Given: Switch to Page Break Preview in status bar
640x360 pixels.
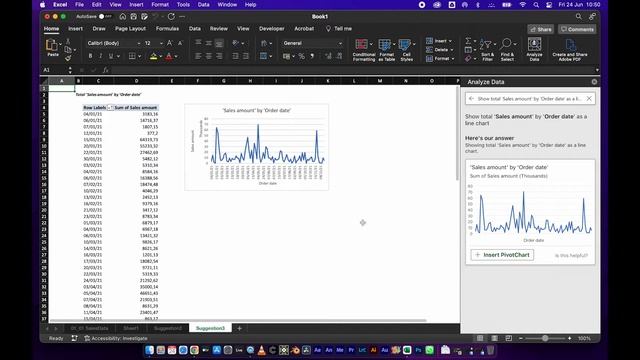Looking at the screenshot, I should point(509,338).
